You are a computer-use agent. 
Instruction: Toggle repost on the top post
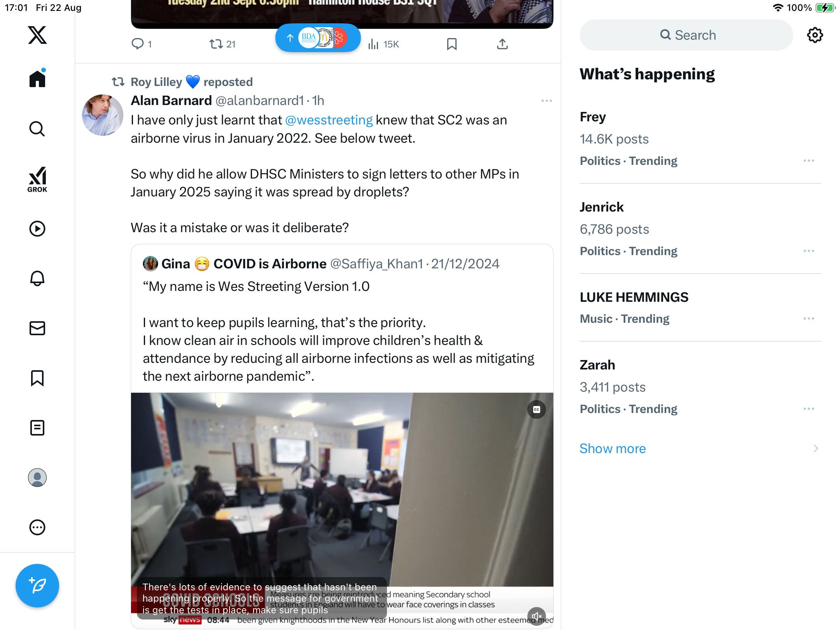[x=222, y=44]
